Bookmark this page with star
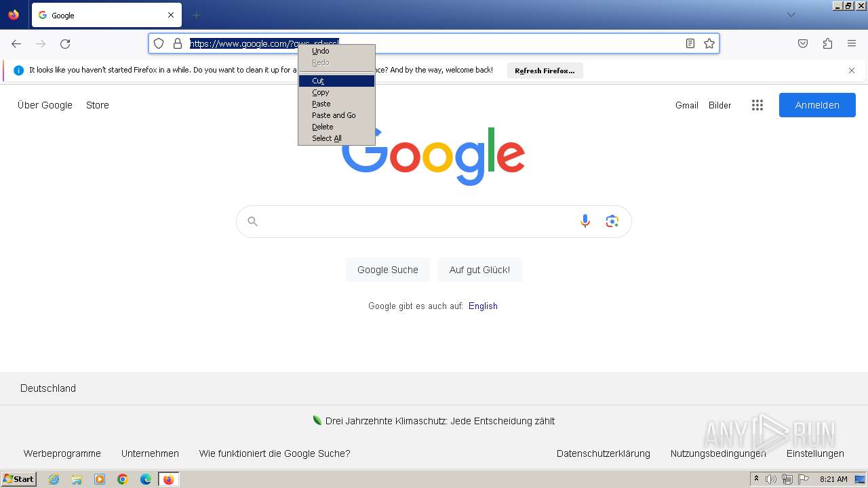The height and width of the screenshot is (488, 868). (709, 43)
